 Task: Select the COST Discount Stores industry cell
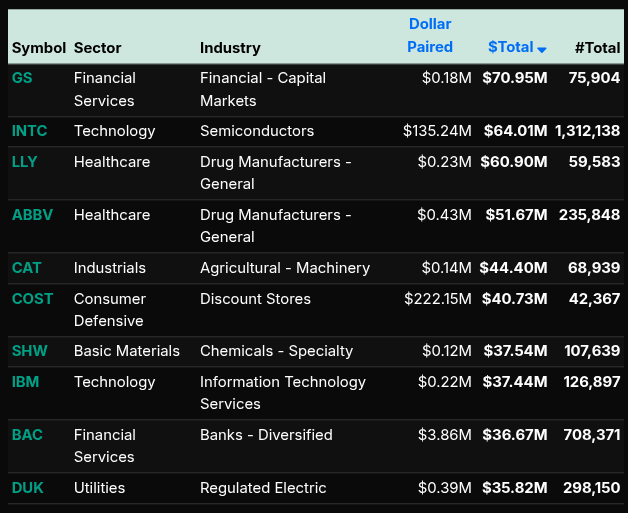click(255, 299)
